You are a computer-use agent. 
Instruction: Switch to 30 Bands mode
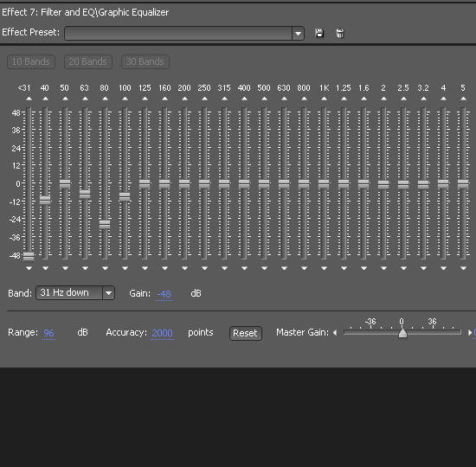pos(145,62)
